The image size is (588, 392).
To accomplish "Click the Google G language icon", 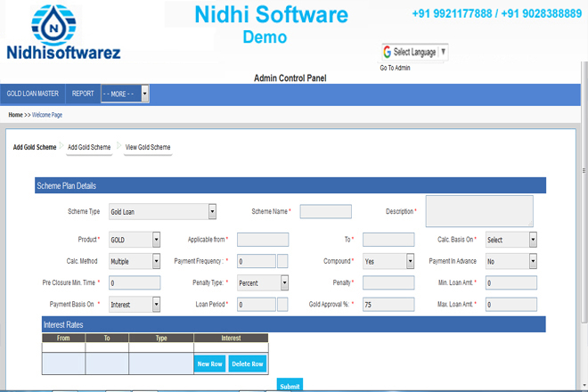I will click(387, 52).
